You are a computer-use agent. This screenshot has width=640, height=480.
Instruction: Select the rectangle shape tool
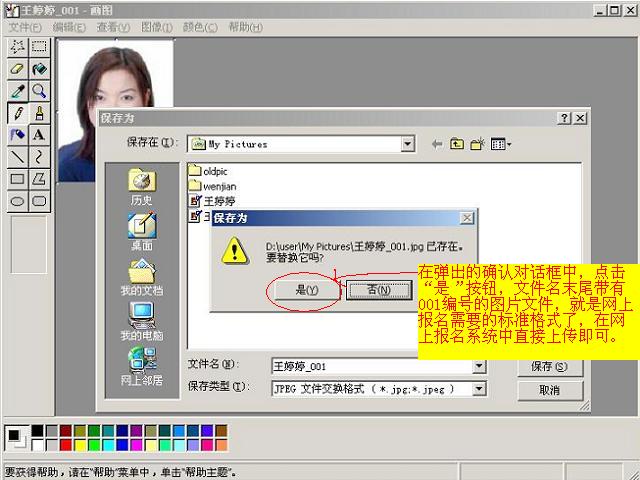tap(18, 179)
